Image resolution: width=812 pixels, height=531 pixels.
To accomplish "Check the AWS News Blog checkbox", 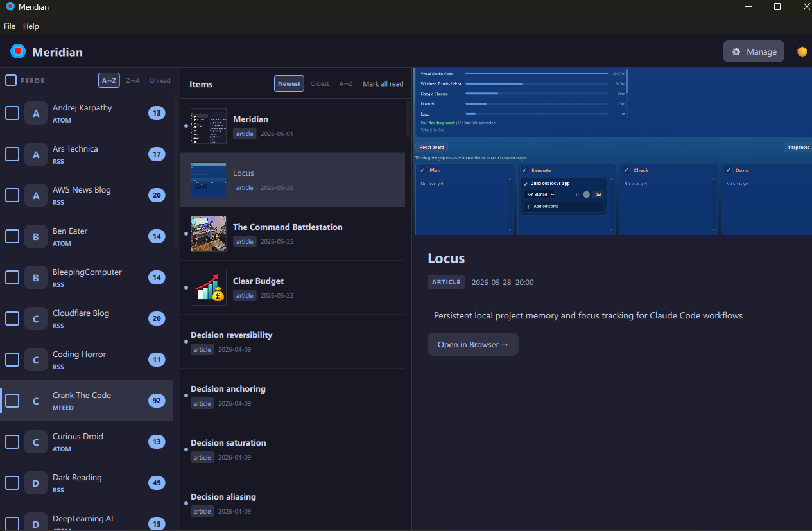I will tap(12, 195).
